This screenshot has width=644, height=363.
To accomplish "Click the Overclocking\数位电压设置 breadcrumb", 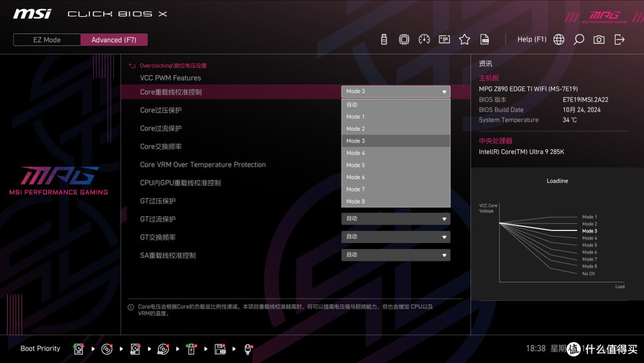I will click(x=173, y=65).
